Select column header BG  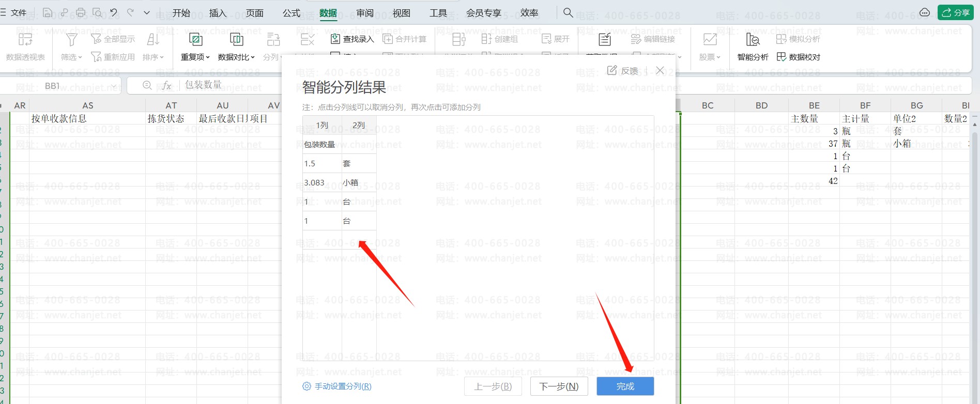pos(916,105)
